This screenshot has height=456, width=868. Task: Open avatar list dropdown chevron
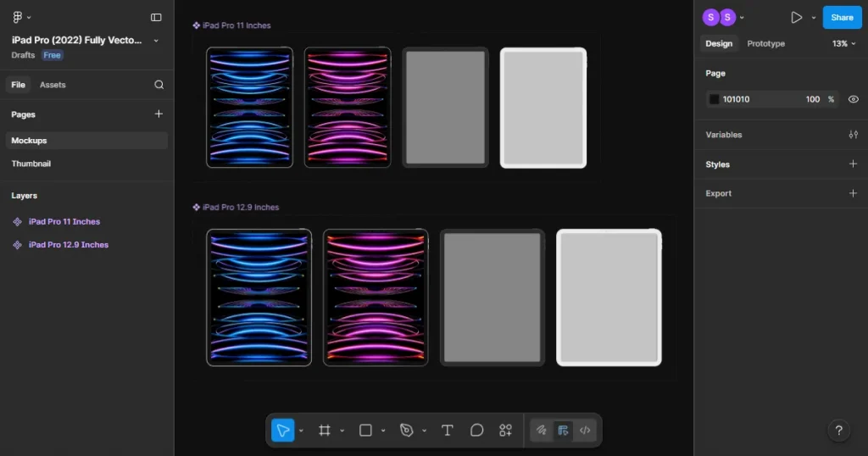tap(742, 18)
